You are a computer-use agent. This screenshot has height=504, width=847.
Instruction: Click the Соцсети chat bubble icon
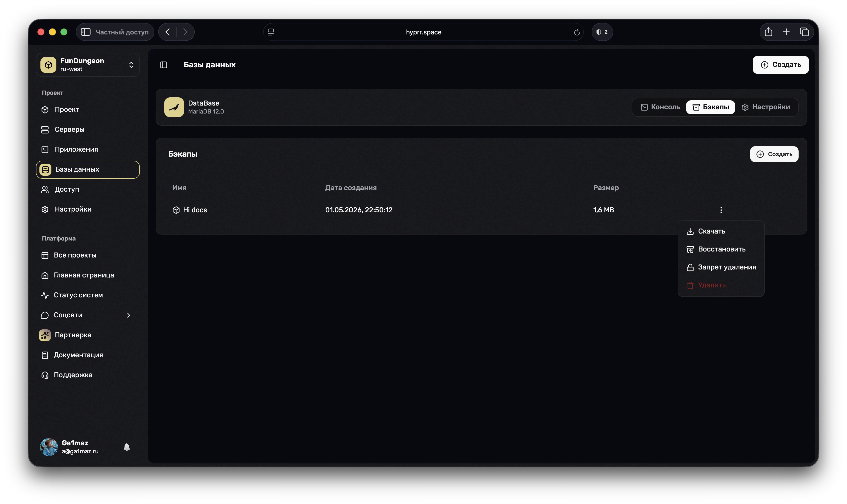45,315
